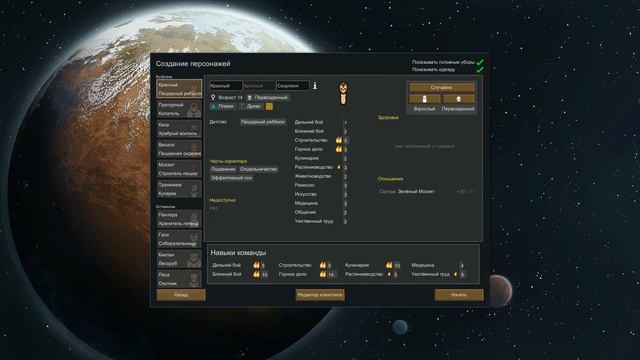640x360 pixels.
Task: Click the green ideology tree icon
Action: pyautogui.click(x=242, y=107)
